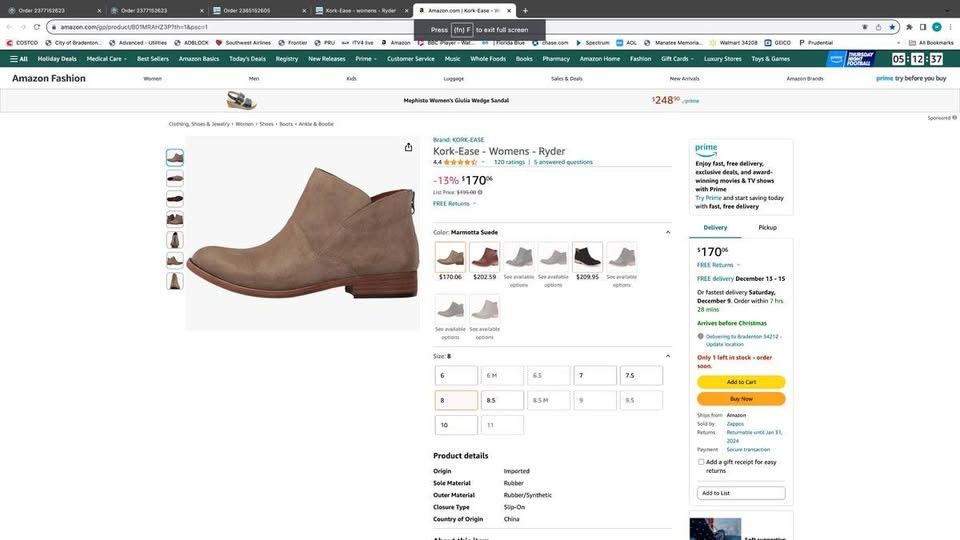Click the Southwest Airlines bookmark
Screen dimensions: 960x540
[243, 43]
